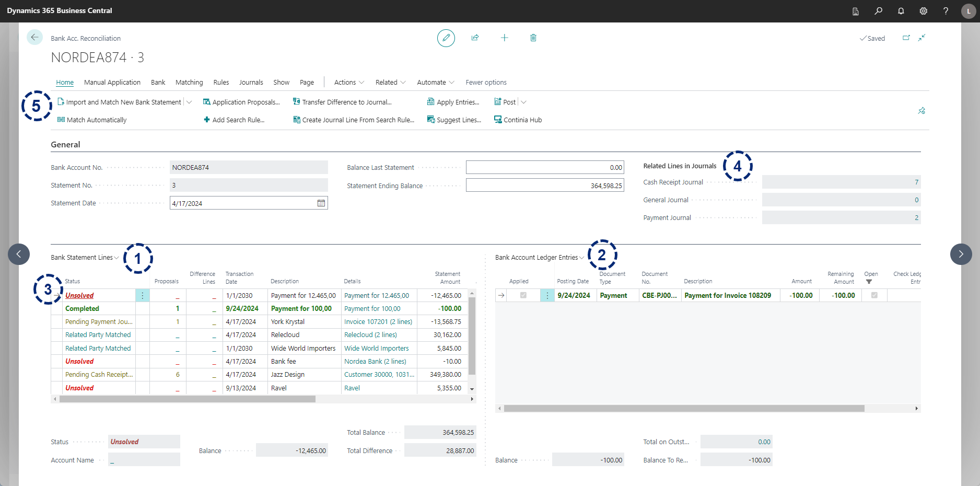
Task: Show more options for ledger entry row
Action: (x=547, y=295)
